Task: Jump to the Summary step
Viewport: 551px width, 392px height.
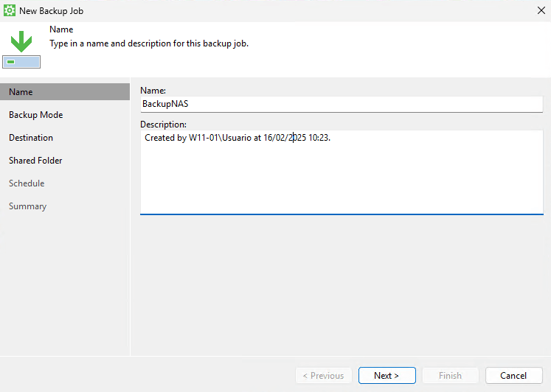Action: click(x=27, y=206)
